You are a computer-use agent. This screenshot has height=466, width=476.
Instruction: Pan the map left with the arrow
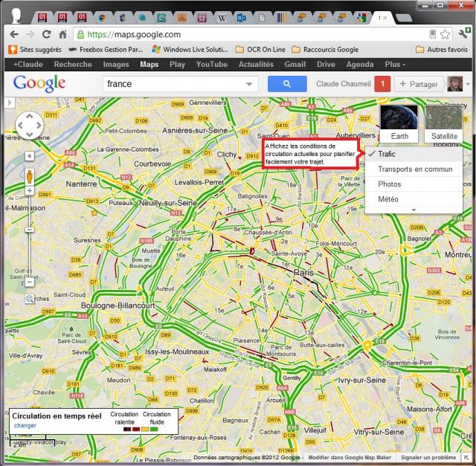click(x=20, y=126)
